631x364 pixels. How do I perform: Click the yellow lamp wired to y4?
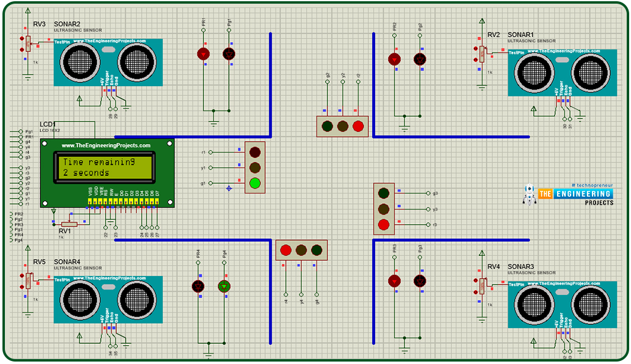tap(301, 250)
